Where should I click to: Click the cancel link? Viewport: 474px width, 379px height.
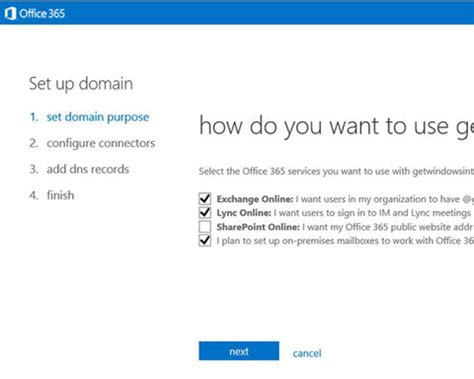tap(307, 353)
